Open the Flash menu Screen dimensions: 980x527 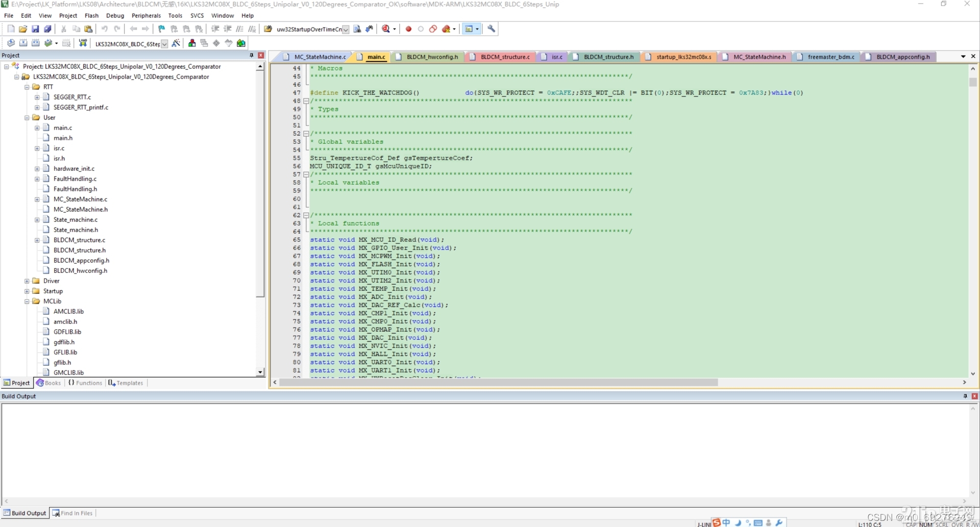(x=91, y=16)
